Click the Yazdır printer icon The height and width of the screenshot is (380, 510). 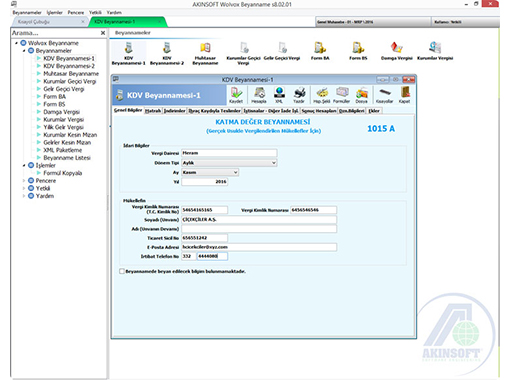[x=299, y=92]
